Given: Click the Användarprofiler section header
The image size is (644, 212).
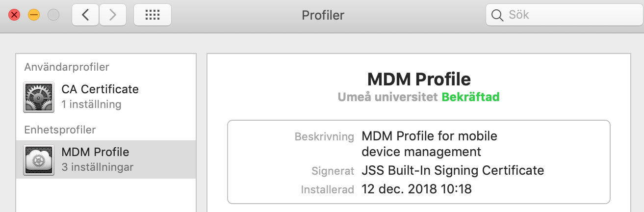Looking at the screenshot, I should [67, 67].
